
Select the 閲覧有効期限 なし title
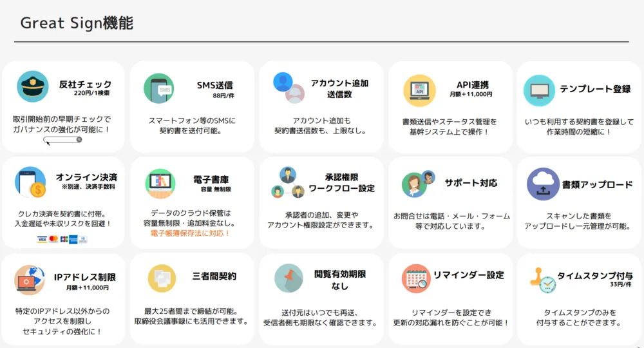pyautogui.click(x=339, y=280)
